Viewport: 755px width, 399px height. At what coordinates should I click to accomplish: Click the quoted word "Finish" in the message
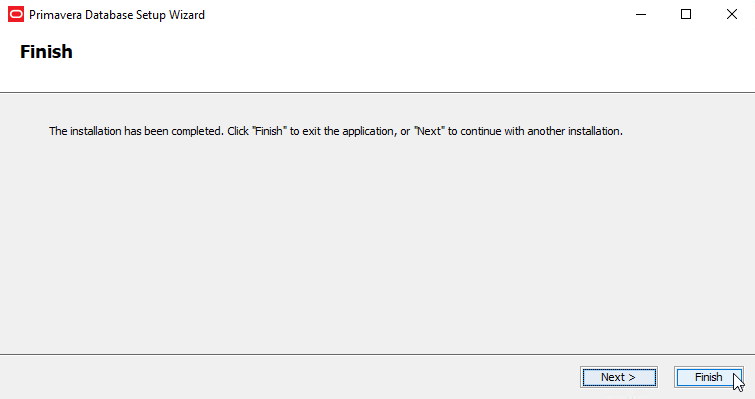point(269,131)
